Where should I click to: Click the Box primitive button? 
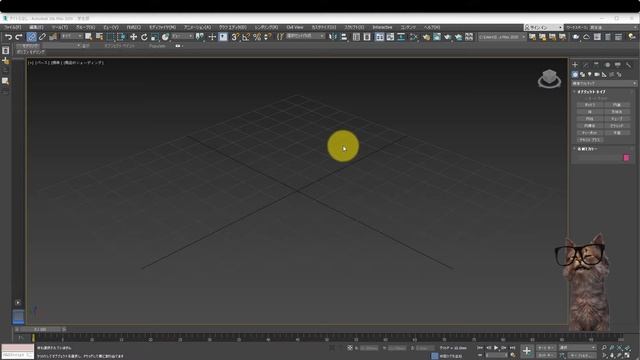pyautogui.click(x=589, y=105)
